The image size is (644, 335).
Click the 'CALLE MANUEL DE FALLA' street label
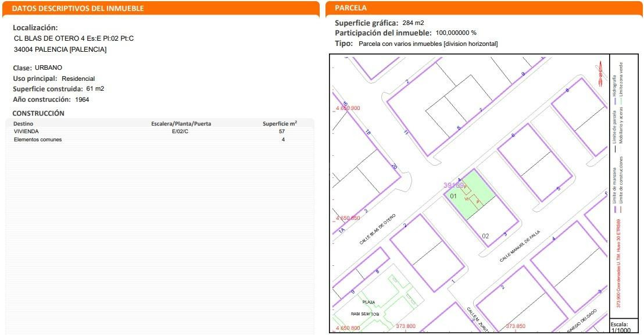[520, 246]
